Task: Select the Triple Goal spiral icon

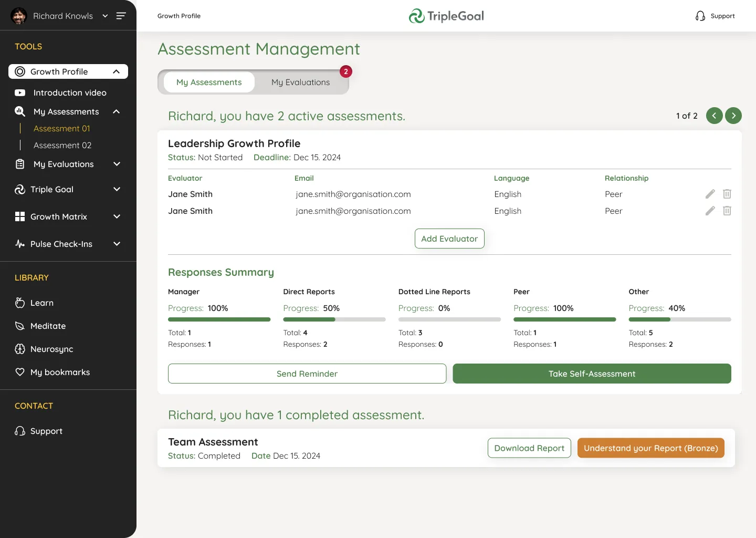Action: click(x=19, y=189)
